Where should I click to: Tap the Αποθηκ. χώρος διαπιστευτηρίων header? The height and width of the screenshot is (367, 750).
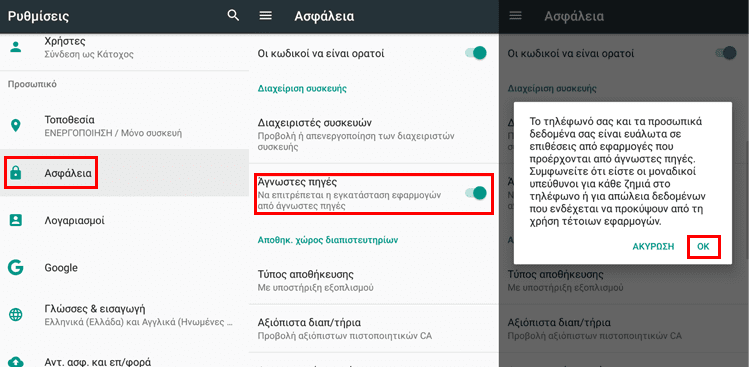(328, 240)
